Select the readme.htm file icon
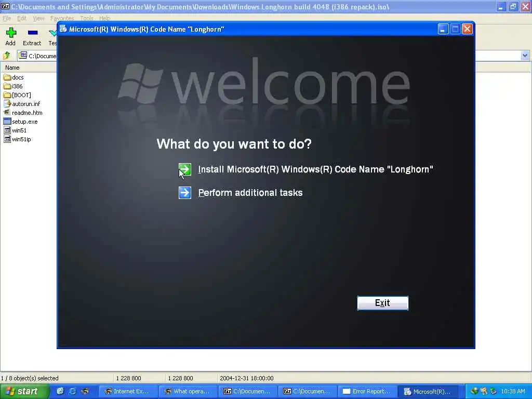532x399 pixels. 7,113
